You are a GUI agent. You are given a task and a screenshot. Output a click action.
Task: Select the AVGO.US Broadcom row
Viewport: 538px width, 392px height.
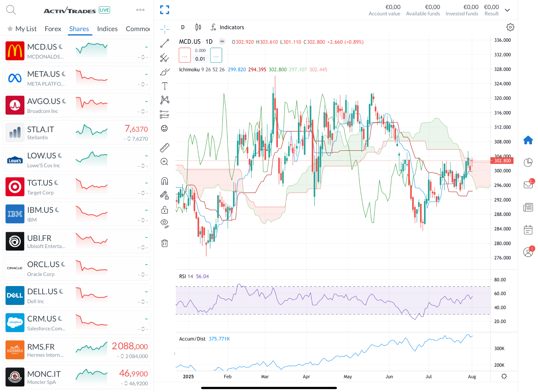[x=77, y=105]
